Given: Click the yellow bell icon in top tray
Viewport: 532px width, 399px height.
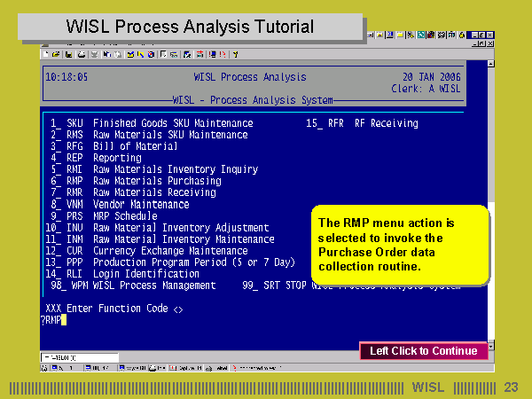Looking at the screenshot, I should coord(462,35).
